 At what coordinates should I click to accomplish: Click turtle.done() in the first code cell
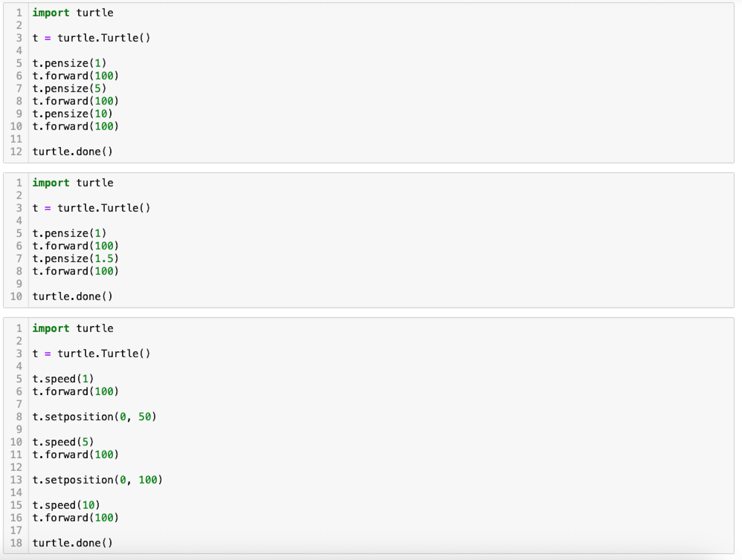(x=72, y=152)
